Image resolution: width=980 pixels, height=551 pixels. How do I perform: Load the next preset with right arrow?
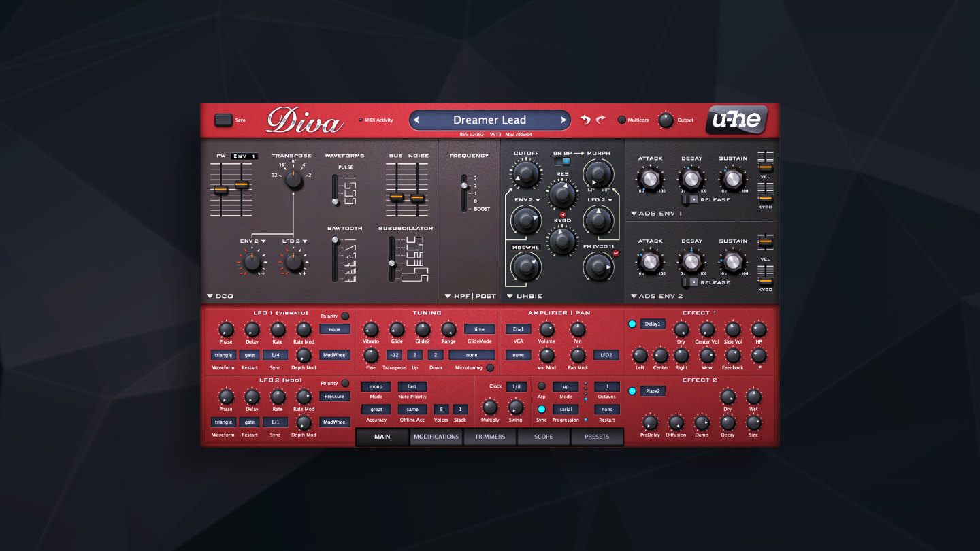tap(563, 120)
